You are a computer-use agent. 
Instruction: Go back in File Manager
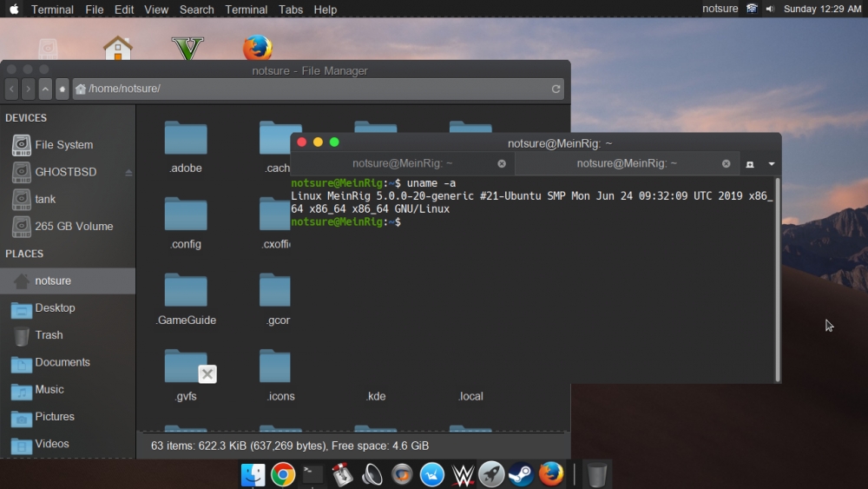pyautogui.click(x=11, y=89)
